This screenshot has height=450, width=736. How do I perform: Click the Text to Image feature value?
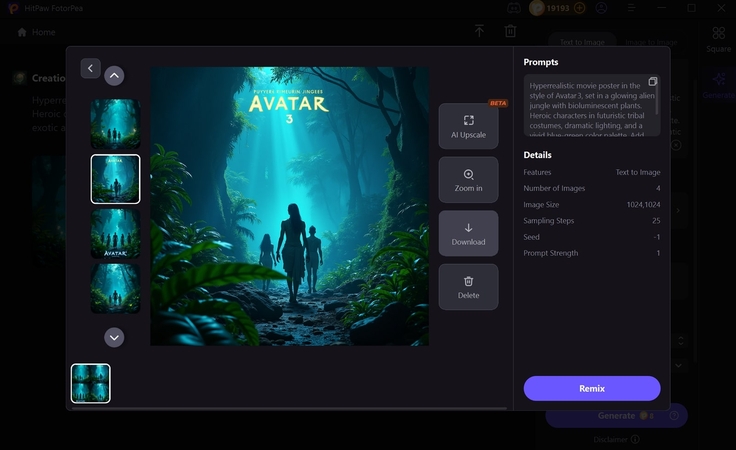pos(638,172)
